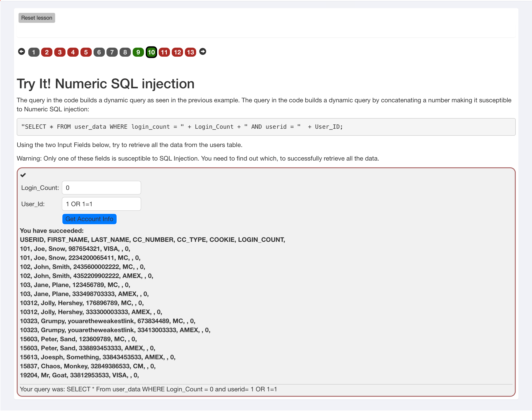Navigate to lesson page 12
The width and height of the screenshot is (532, 420).
(x=177, y=52)
